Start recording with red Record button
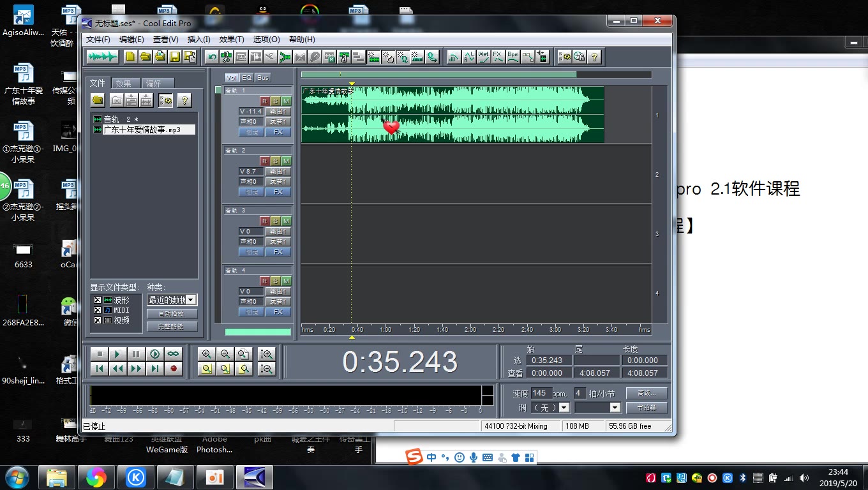 [173, 368]
